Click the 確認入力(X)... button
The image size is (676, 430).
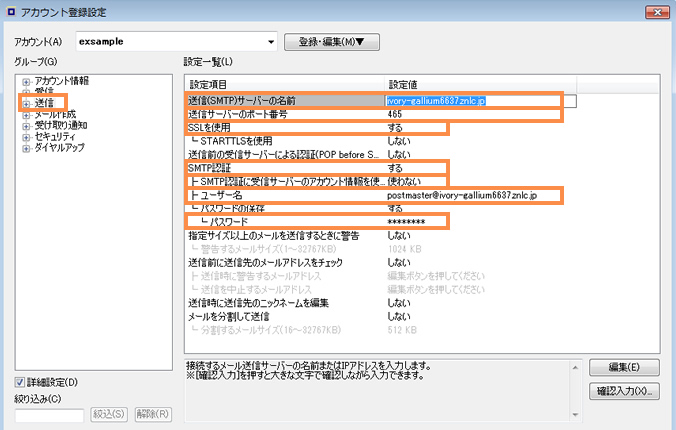click(624, 391)
